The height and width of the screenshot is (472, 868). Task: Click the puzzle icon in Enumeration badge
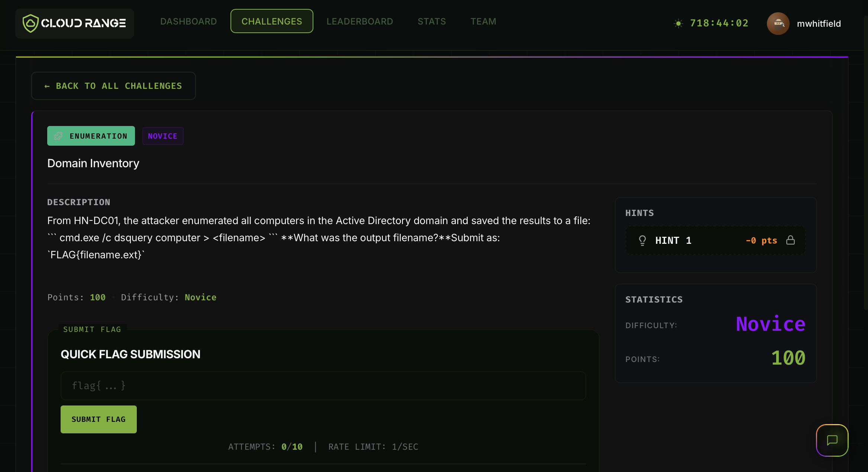[x=58, y=136]
